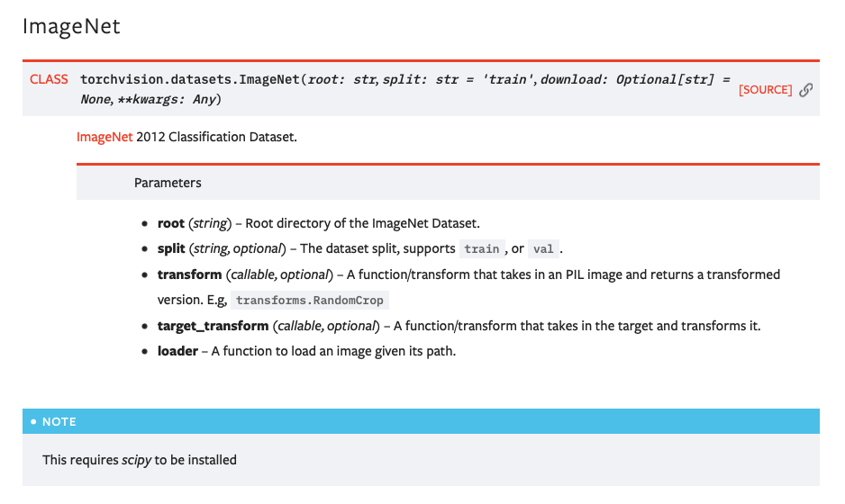Click '2012 Classification Dataset.' text

coord(216,137)
